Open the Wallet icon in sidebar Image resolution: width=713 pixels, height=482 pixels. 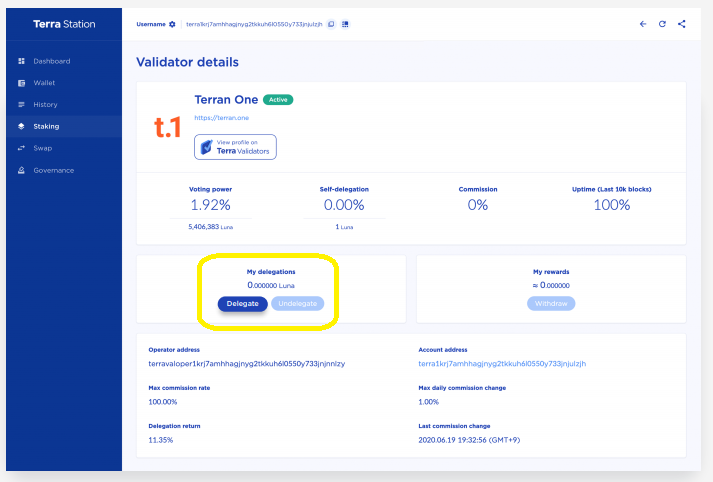point(21,83)
